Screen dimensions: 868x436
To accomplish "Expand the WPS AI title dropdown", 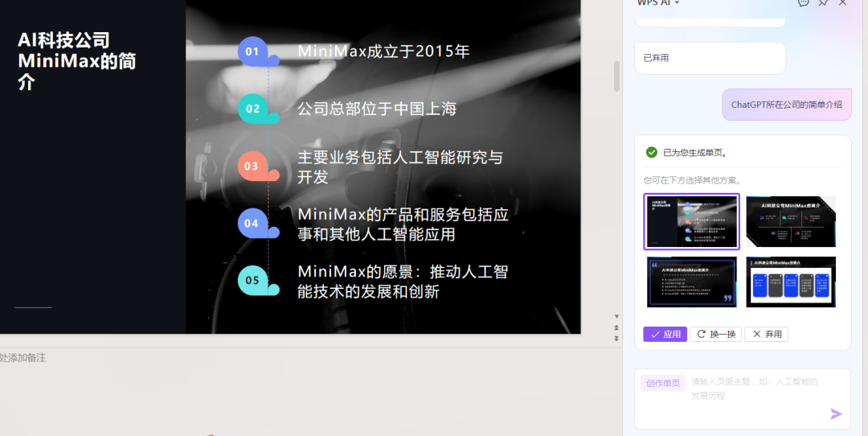I will point(677,2).
